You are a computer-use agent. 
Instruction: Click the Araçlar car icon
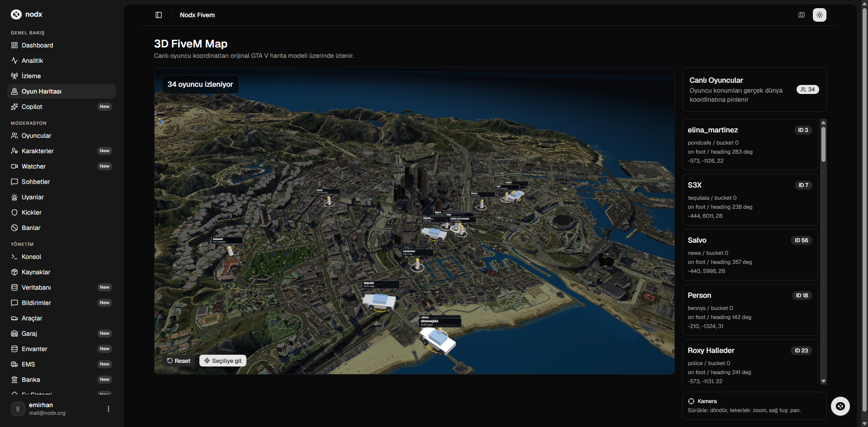[x=14, y=318]
